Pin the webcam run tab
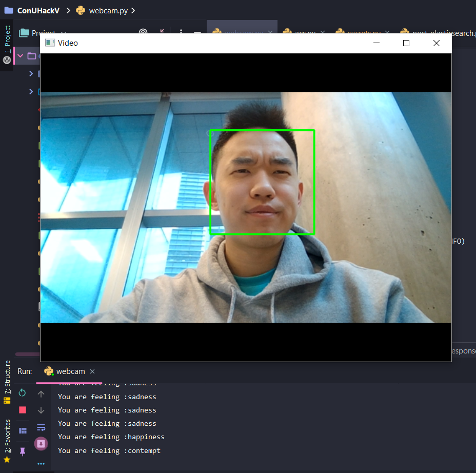The height and width of the screenshot is (473, 476). 23,451
